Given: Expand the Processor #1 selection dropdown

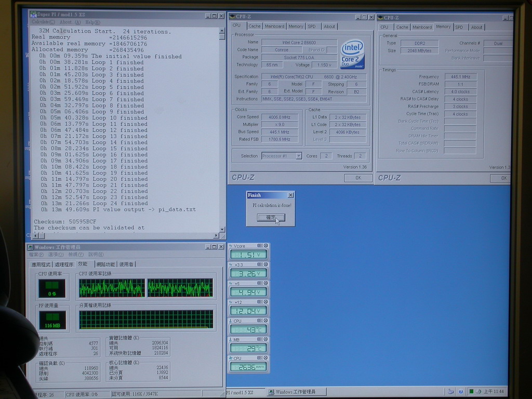Looking at the screenshot, I should (x=299, y=156).
